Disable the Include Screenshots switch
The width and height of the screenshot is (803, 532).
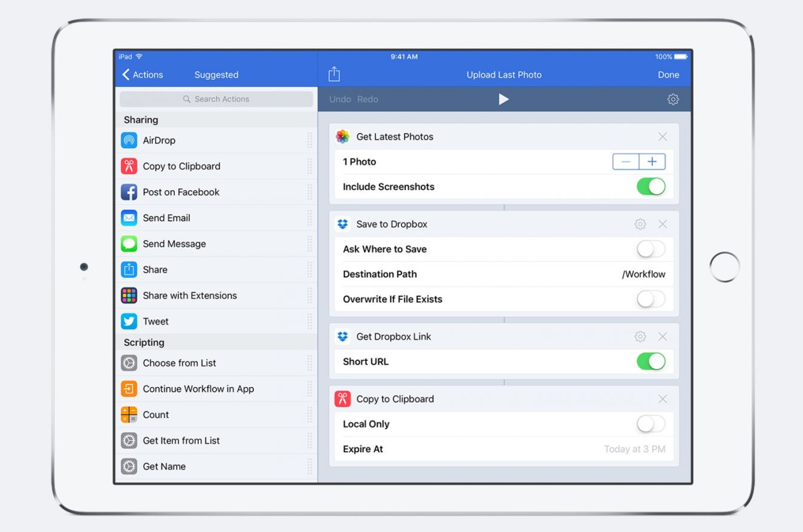(651, 187)
